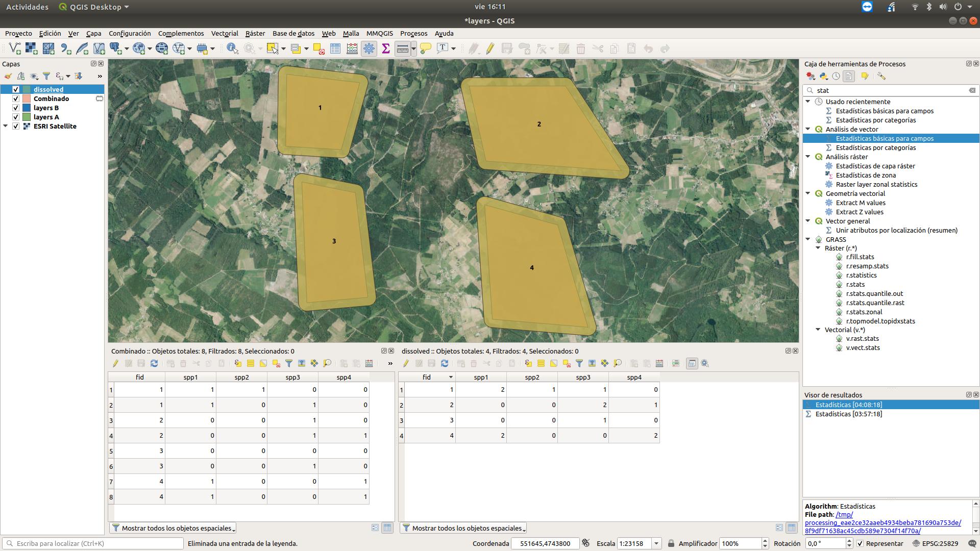
Task: Click the Map Tips speech bubble icon
Action: click(x=426, y=48)
